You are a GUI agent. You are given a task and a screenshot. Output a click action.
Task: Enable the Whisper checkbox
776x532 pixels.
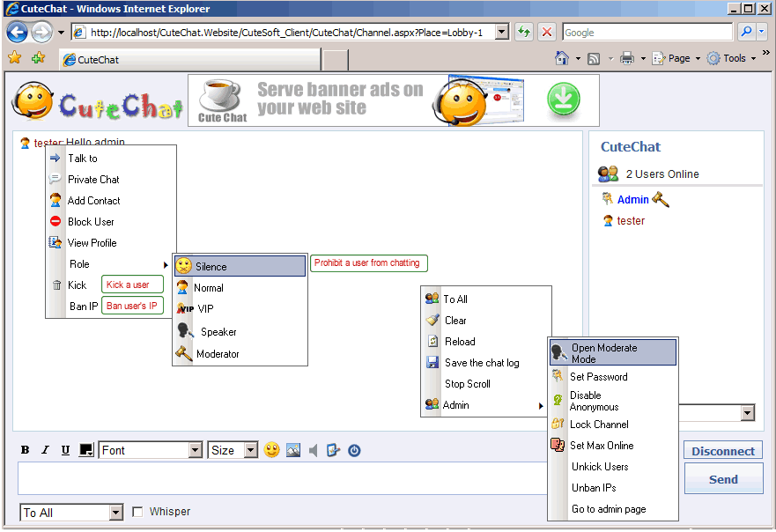pos(137,512)
